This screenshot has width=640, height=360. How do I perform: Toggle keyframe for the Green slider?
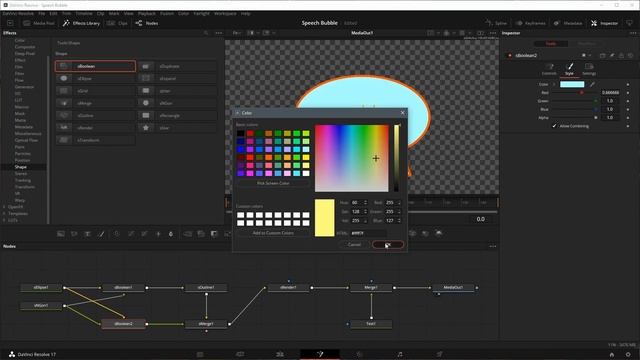[x=628, y=101]
